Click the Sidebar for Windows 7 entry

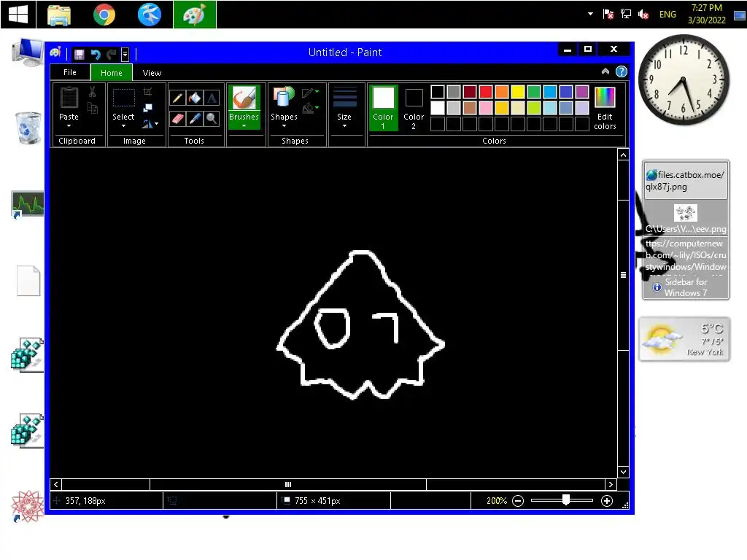pyautogui.click(x=686, y=287)
